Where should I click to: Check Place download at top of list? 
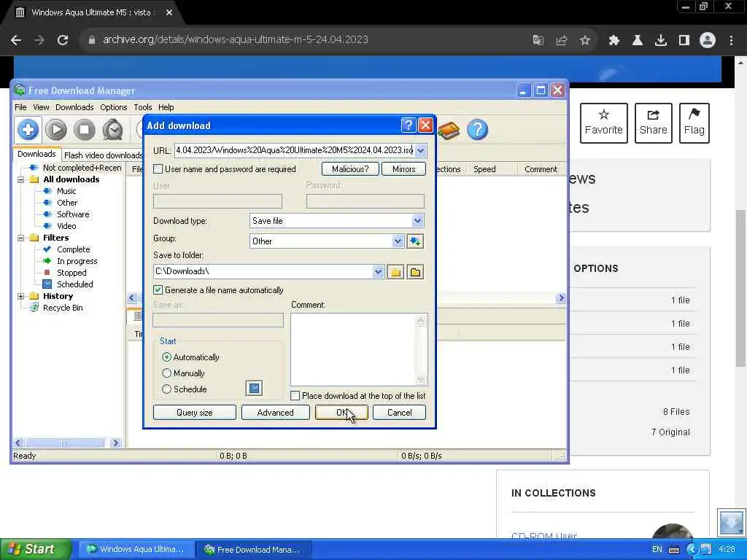(295, 396)
